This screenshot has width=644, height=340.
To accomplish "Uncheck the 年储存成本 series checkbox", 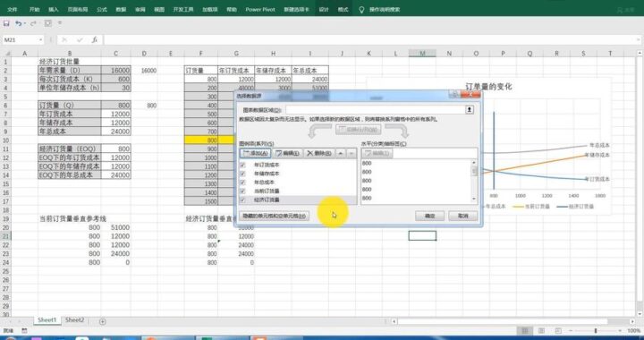I will click(x=242, y=174).
